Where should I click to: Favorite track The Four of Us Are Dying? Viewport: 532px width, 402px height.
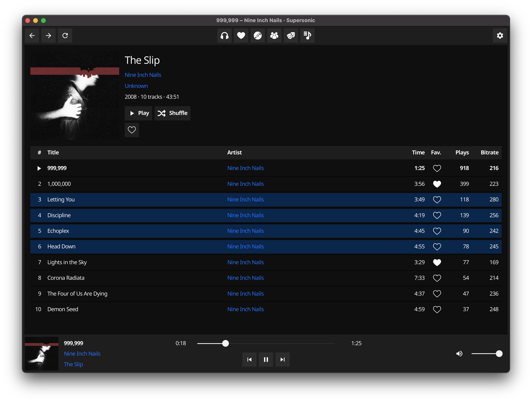(x=437, y=294)
